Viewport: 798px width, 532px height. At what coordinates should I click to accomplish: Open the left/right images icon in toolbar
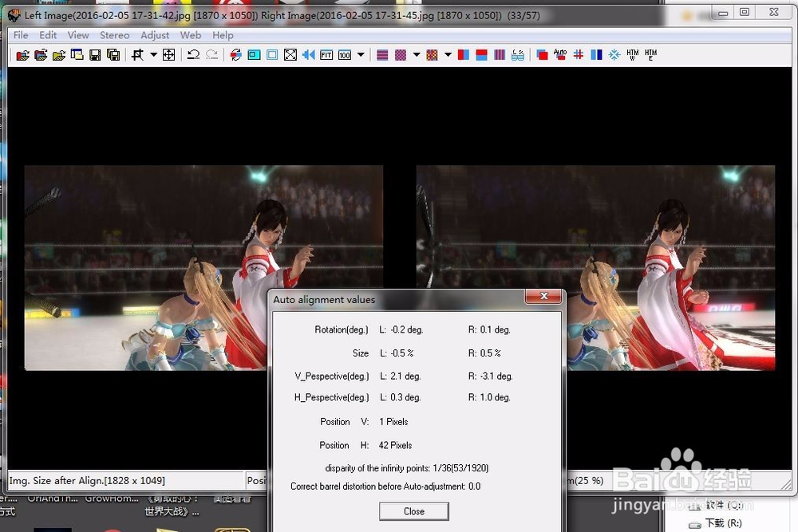point(22,55)
